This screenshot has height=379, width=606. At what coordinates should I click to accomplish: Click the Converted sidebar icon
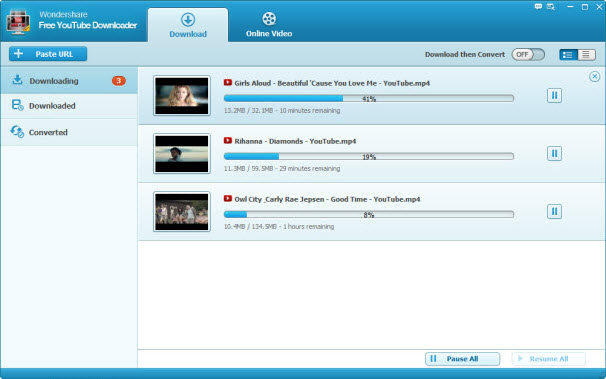pyautogui.click(x=17, y=131)
